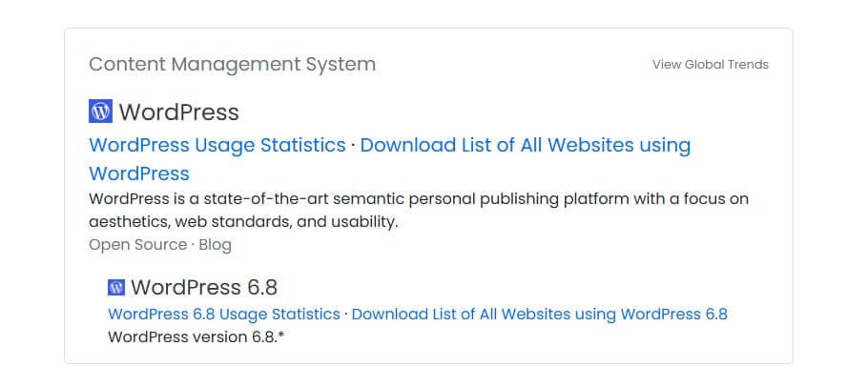Click the WordPress 6.8 heading title
868x387 pixels.
[x=204, y=288]
